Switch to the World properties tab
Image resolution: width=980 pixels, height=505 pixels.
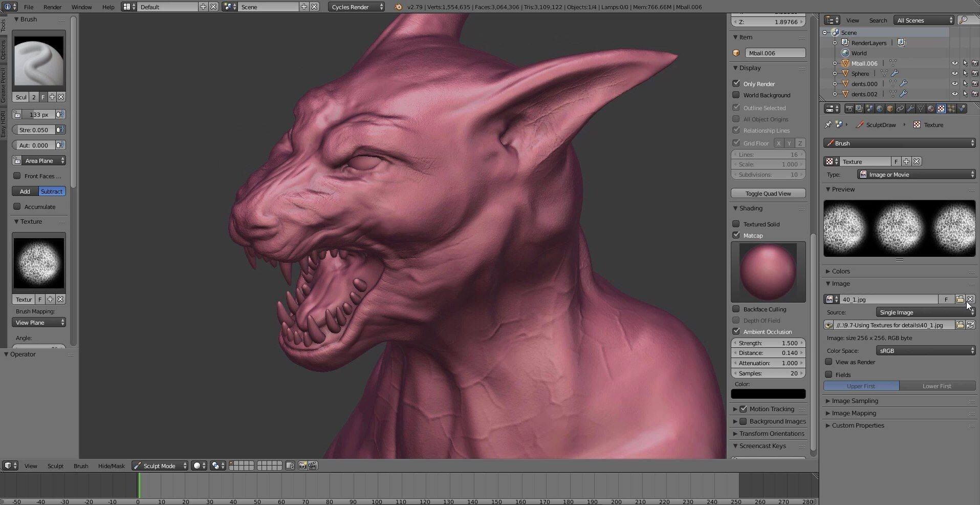880,108
